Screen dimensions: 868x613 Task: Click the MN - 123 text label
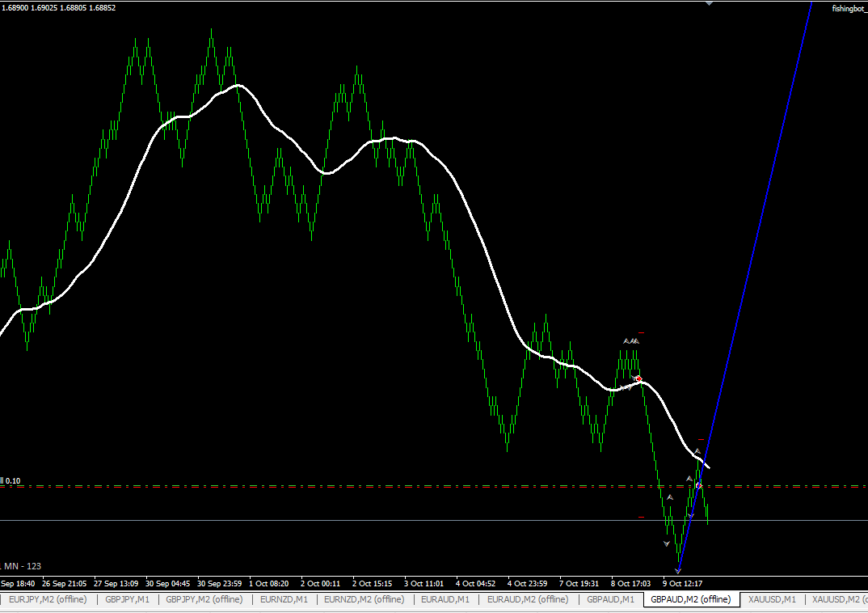pos(23,566)
